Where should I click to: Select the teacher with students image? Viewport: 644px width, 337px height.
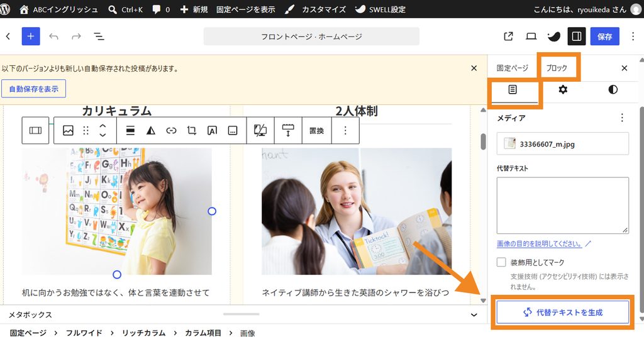pyautogui.click(x=357, y=211)
